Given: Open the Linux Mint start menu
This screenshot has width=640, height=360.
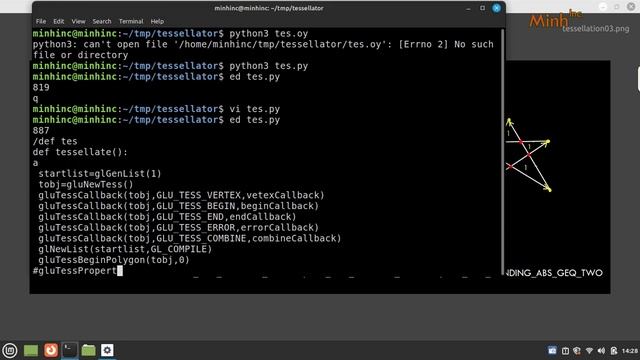Looking at the screenshot, I should click(x=10, y=350).
